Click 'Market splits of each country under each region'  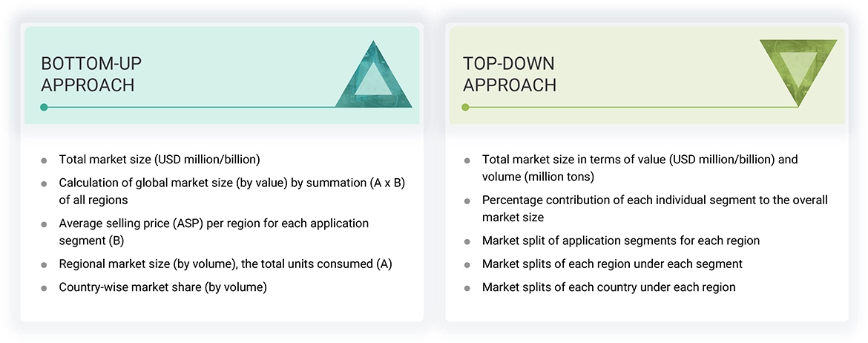608,287
